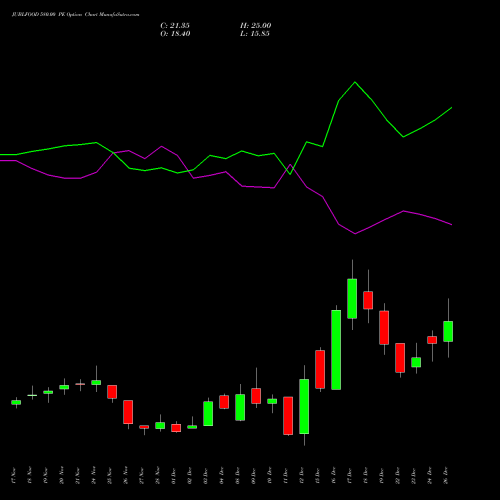This screenshot has width=500, height=500.
Task: Click the open value O: 18.40
Action: 175,34
